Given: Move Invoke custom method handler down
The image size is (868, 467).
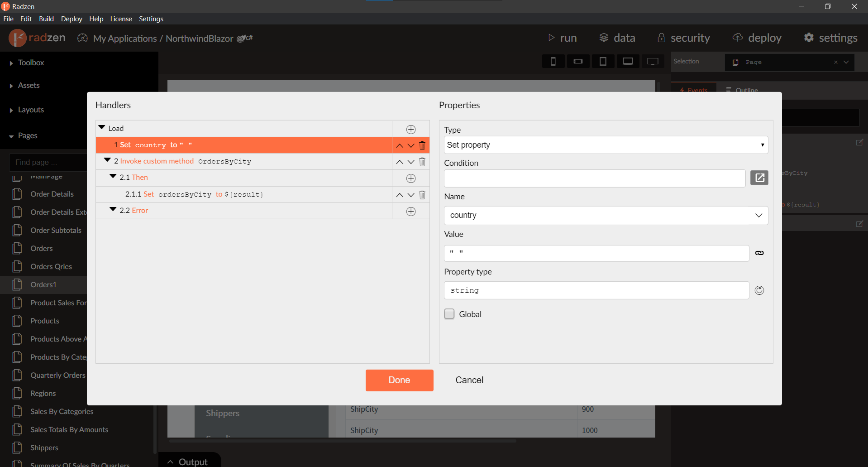Looking at the screenshot, I should point(410,162).
